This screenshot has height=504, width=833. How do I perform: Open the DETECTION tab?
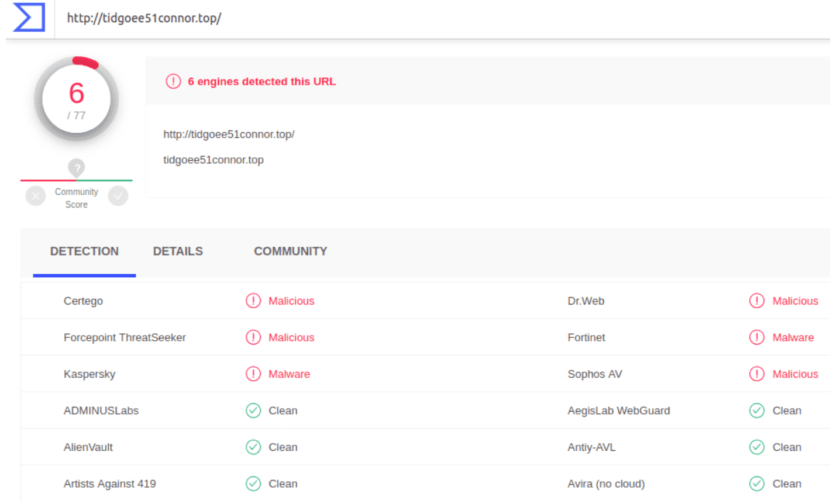coord(84,251)
